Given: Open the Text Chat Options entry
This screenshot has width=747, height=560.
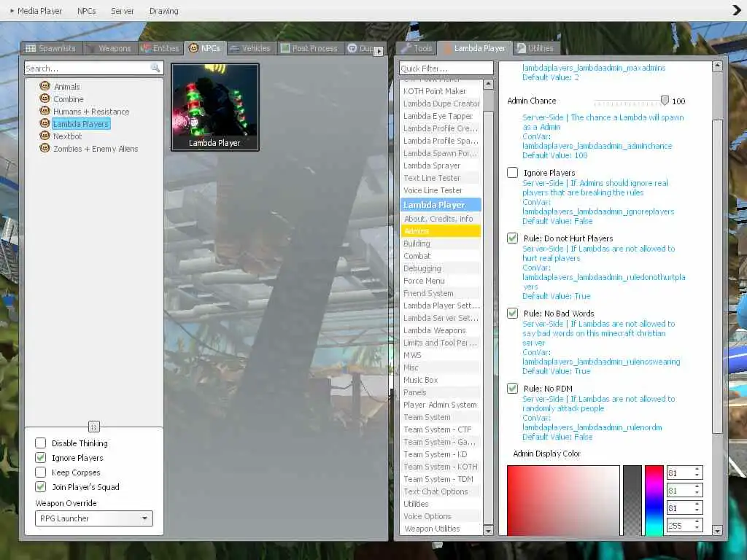Looking at the screenshot, I should pyautogui.click(x=441, y=491).
